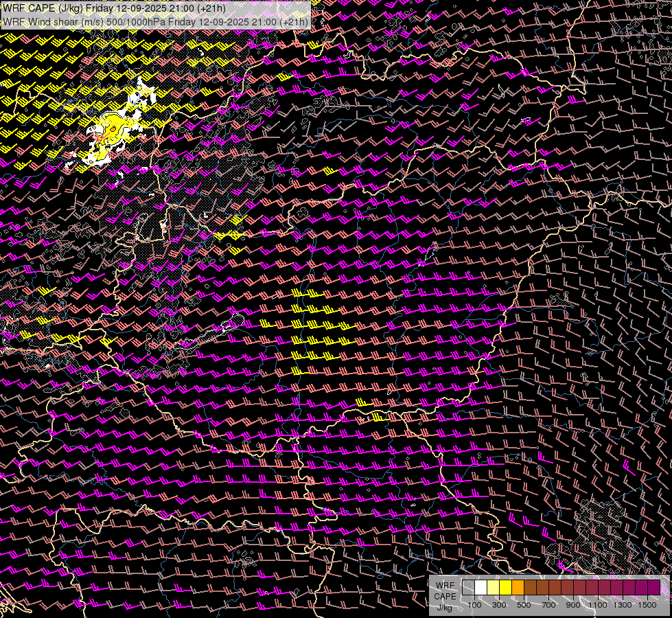This screenshot has height=618, width=672.
Task: Click the J/kg unit label in the legend
Action: coord(444,607)
